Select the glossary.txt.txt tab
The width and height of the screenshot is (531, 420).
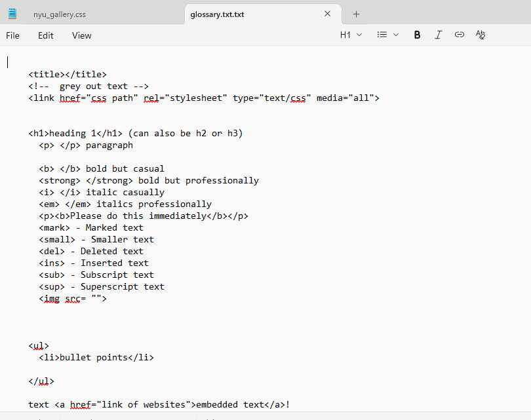[216, 12]
